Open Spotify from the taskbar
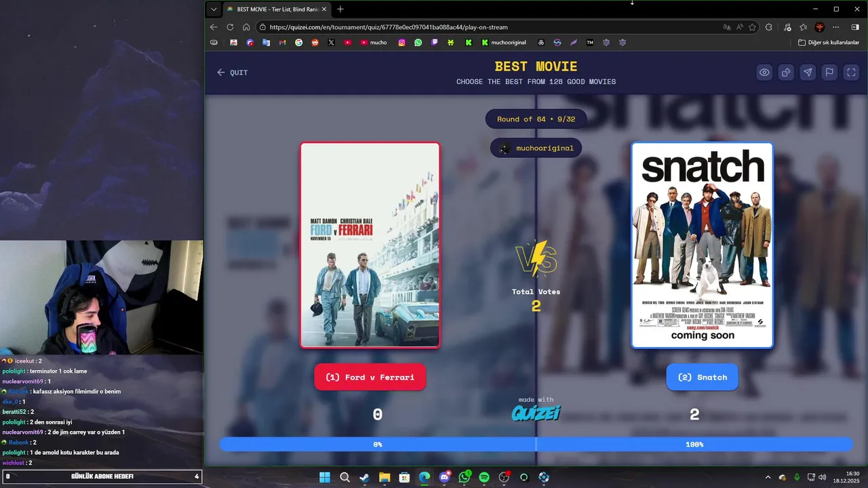This screenshot has height=488, width=868. 484,477
